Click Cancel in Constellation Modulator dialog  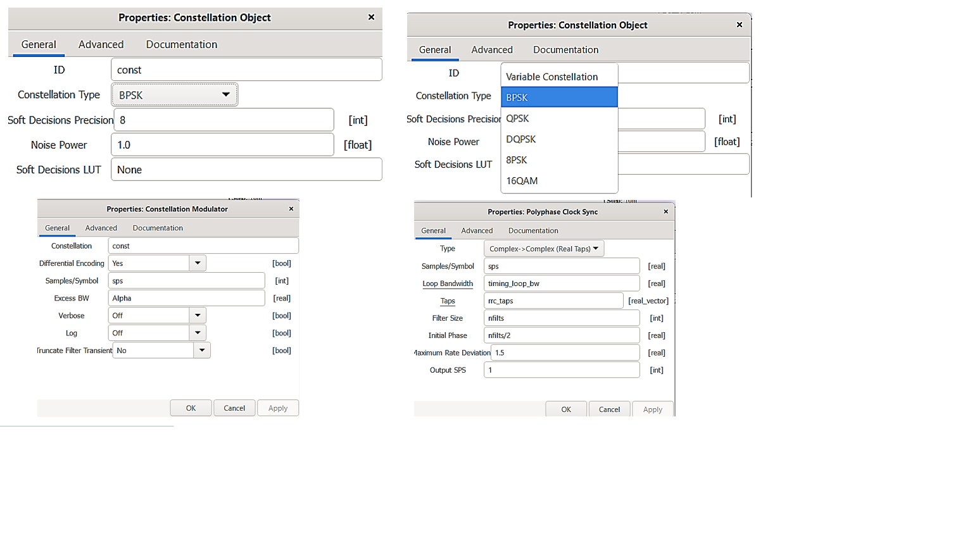click(234, 408)
